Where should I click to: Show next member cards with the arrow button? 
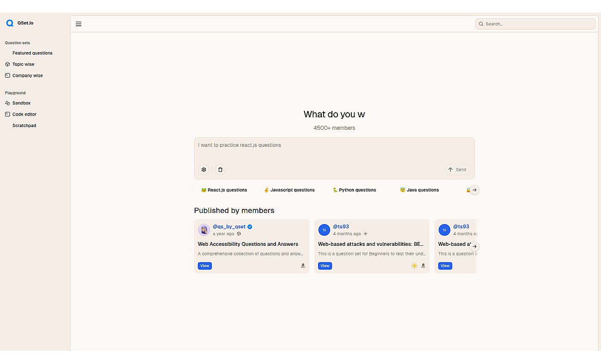coord(474,247)
